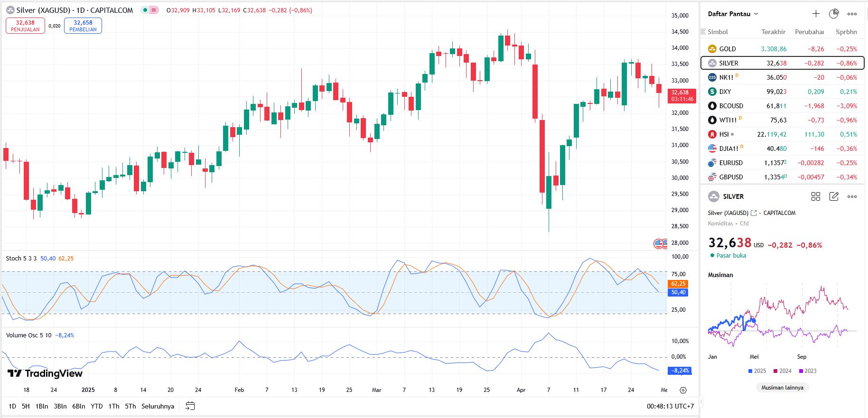Switch to the YTD time range
Screen dimensions: 868x418
coord(97,406)
